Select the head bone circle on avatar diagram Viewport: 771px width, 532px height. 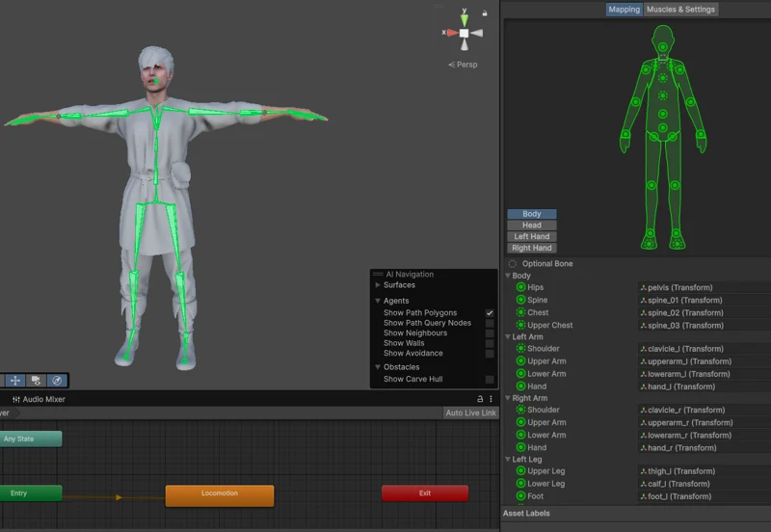(x=663, y=47)
